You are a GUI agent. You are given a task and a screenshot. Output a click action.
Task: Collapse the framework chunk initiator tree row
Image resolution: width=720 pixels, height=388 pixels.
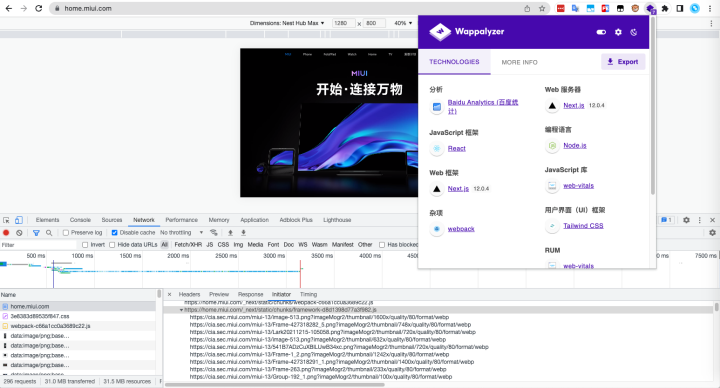[x=181, y=310]
